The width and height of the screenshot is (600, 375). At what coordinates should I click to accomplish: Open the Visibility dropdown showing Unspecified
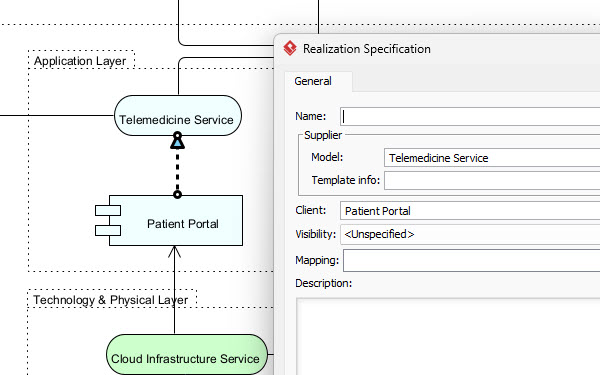[470, 234]
